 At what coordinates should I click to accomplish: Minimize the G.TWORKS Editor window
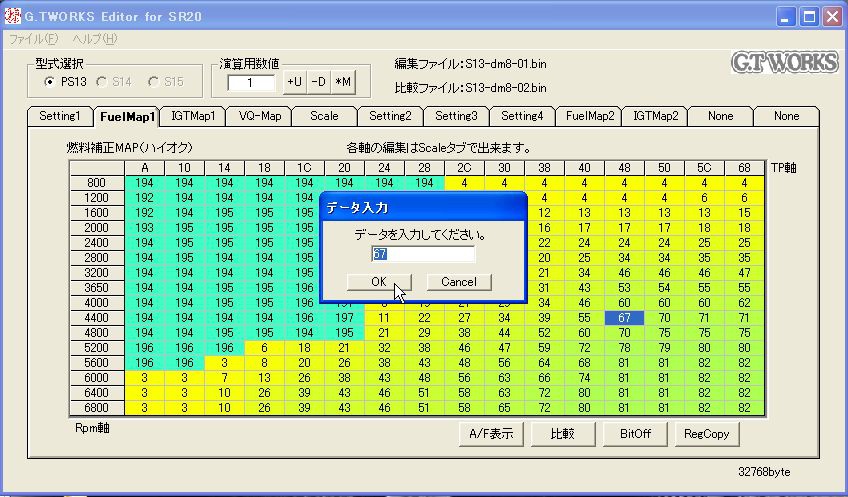(x=785, y=17)
